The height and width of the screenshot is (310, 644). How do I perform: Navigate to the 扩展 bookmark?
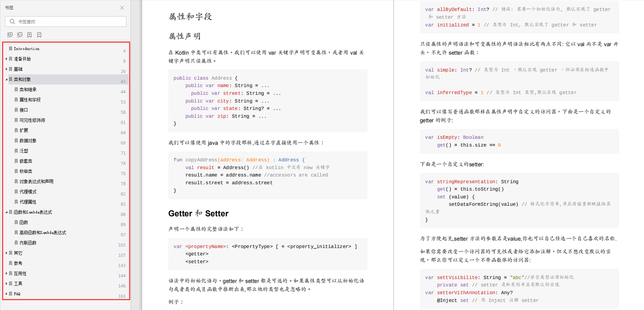pos(24,130)
